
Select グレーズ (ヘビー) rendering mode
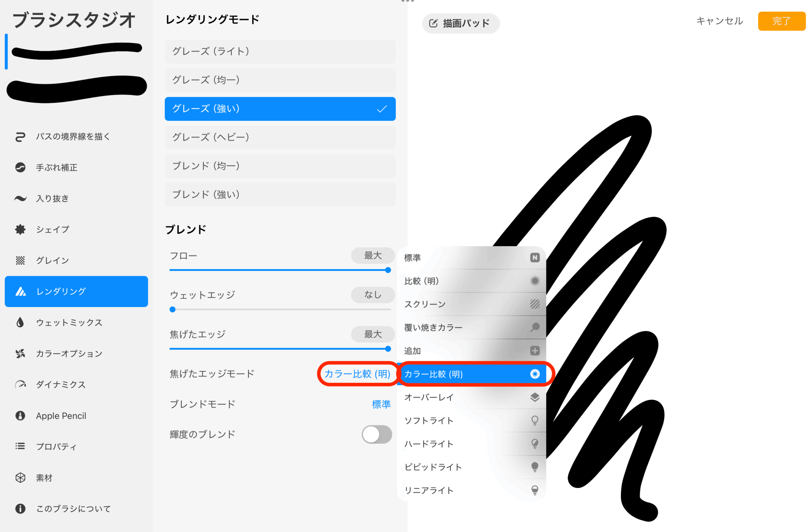[280, 138]
